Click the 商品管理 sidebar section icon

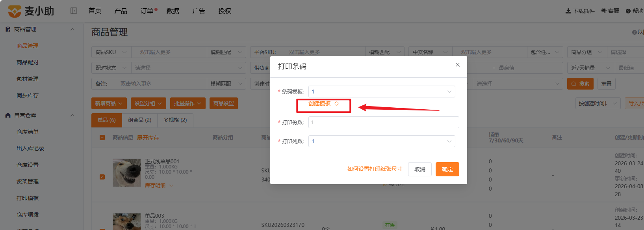(8, 29)
